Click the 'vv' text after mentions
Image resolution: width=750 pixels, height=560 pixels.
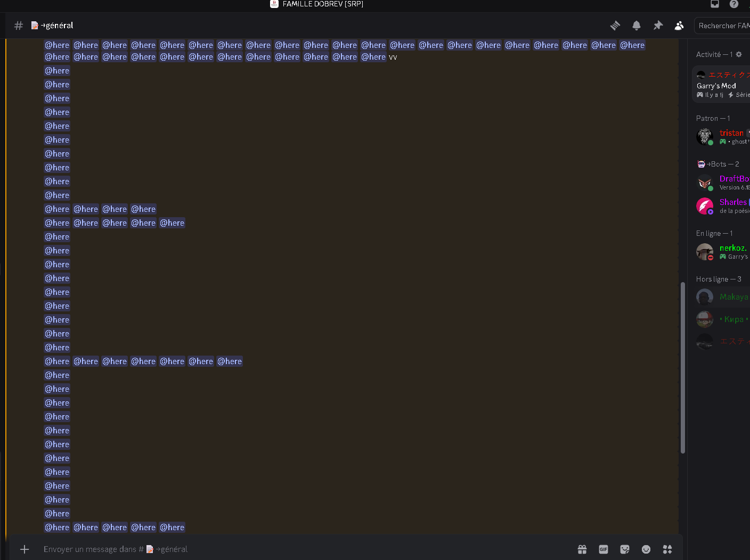(x=393, y=57)
